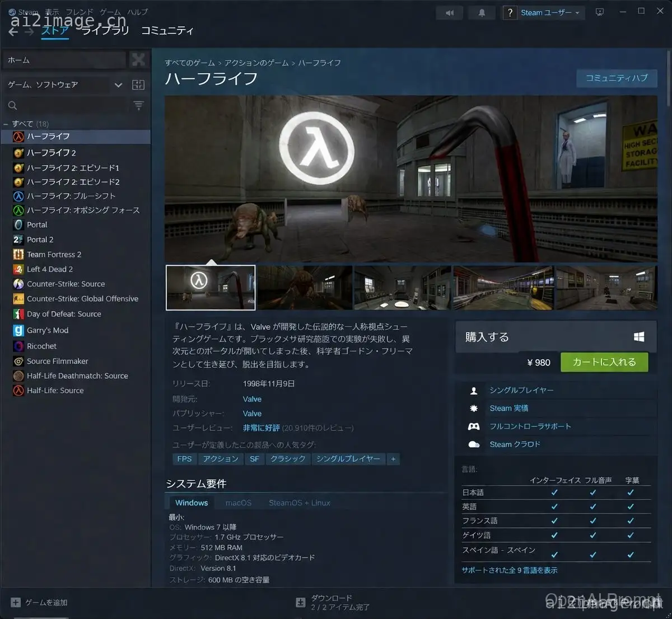Select the Counter-Strike: Global Offensive icon
672x619 pixels.
tap(18, 299)
